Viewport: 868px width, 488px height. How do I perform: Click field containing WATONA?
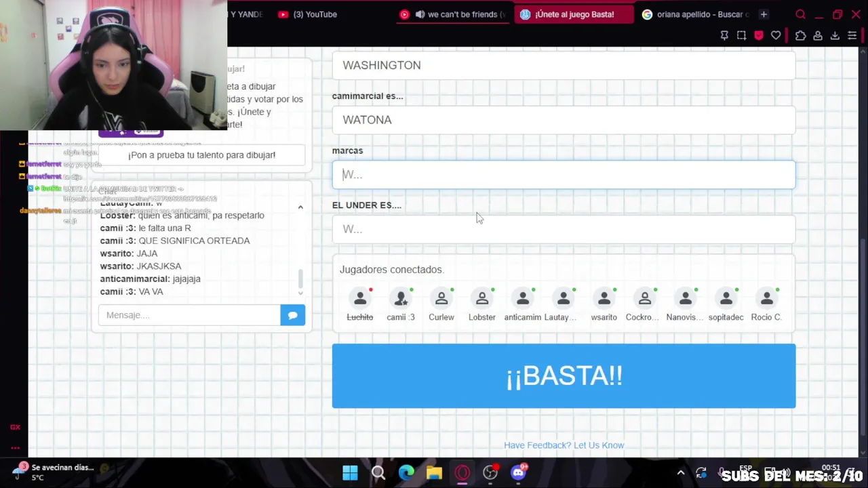click(x=564, y=120)
